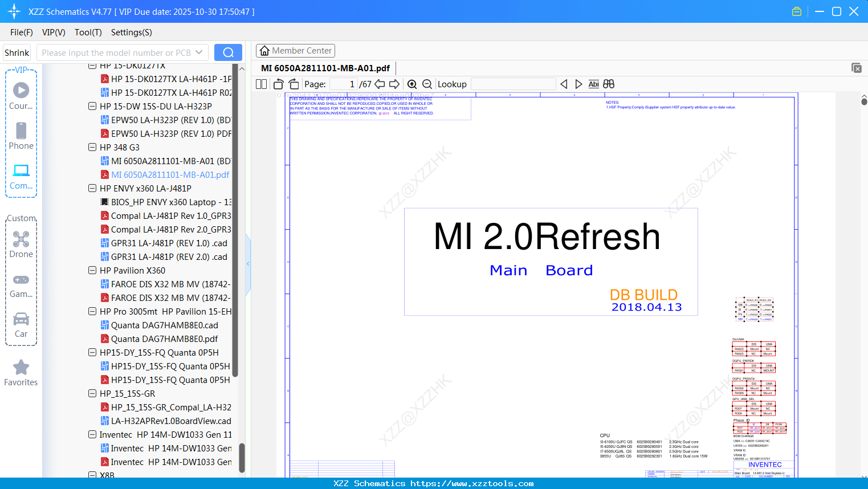
Task: Find previous lookup match
Action: coord(564,84)
